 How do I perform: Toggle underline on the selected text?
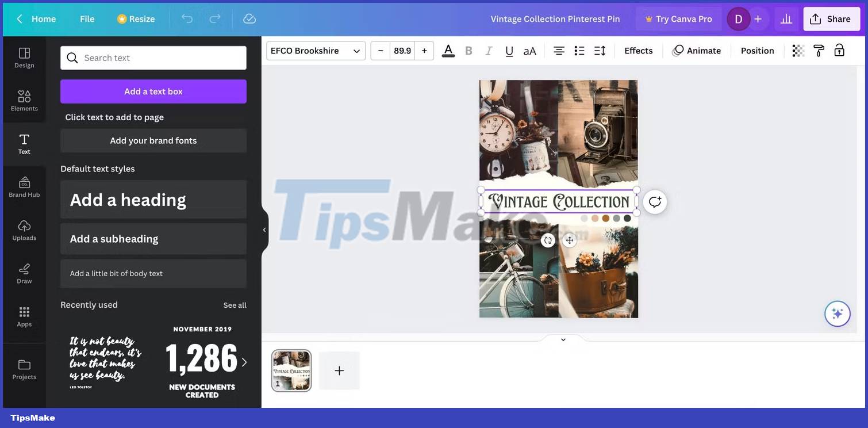(x=509, y=50)
